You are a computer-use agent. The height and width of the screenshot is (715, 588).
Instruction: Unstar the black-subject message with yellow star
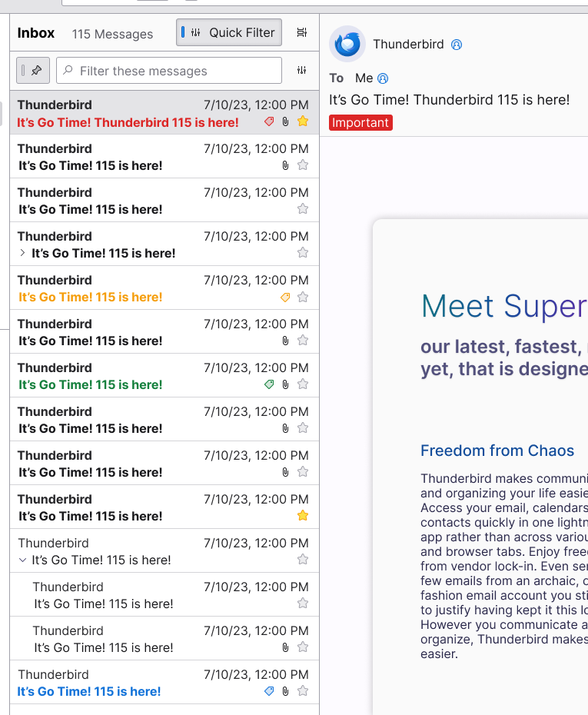pyautogui.click(x=303, y=516)
